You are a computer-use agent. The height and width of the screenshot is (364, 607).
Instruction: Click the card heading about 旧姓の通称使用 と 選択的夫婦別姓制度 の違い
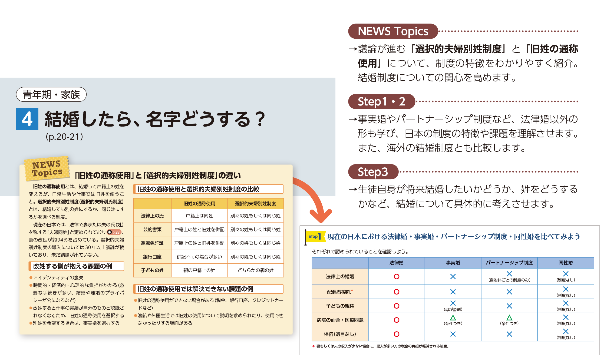[157, 176]
